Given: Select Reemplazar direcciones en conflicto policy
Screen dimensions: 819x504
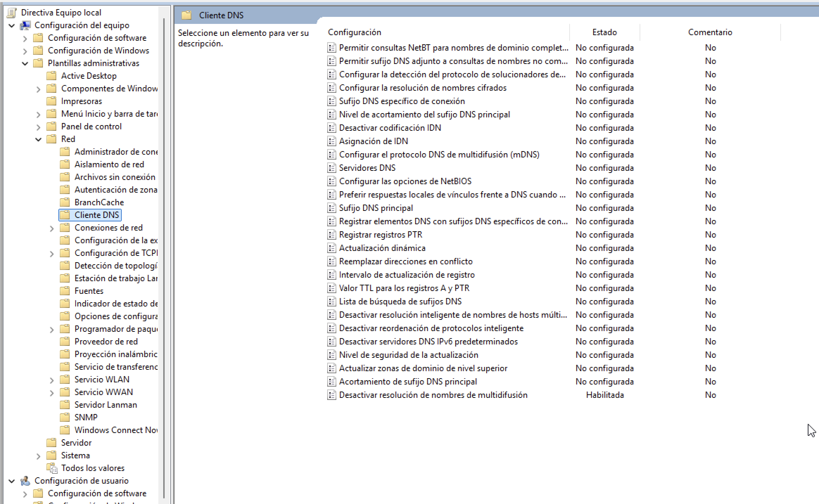Looking at the screenshot, I should tap(406, 261).
